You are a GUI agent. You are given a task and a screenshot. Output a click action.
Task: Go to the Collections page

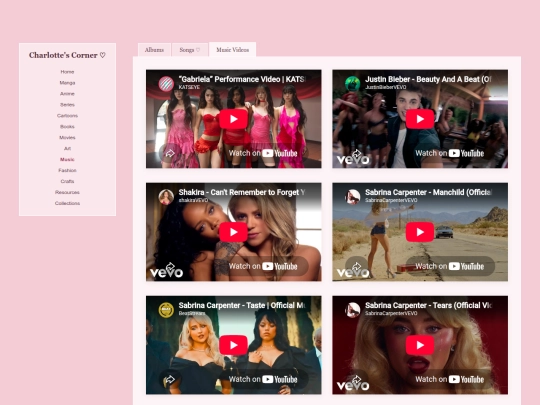click(67, 203)
